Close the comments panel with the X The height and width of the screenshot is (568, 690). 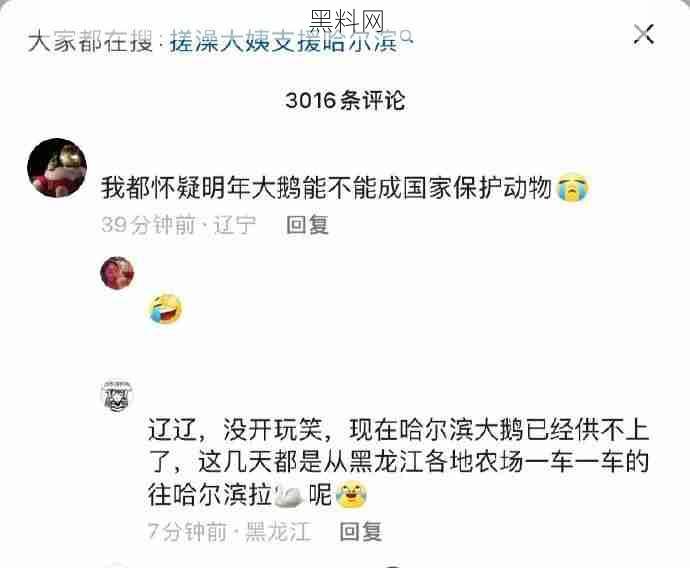(644, 34)
